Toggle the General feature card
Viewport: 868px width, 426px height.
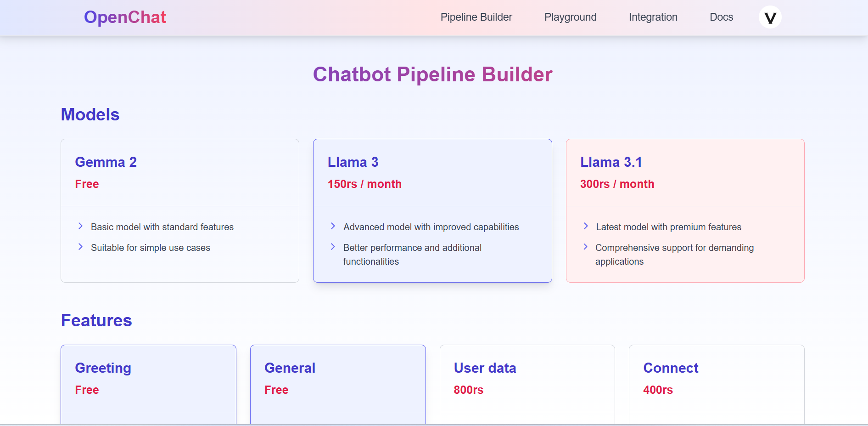(338, 385)
